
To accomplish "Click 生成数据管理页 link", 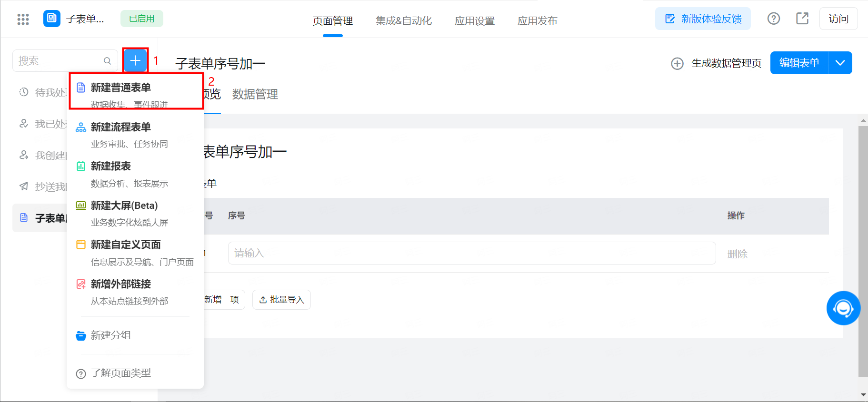I will pos(726,63).
